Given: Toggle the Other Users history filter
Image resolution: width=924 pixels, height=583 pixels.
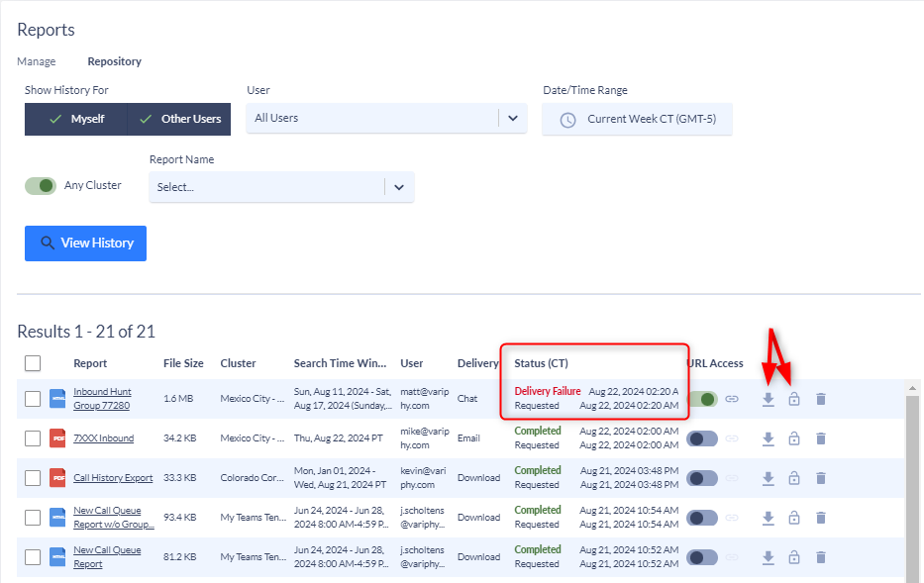Looking at the screenshot, I should [179, 119].
